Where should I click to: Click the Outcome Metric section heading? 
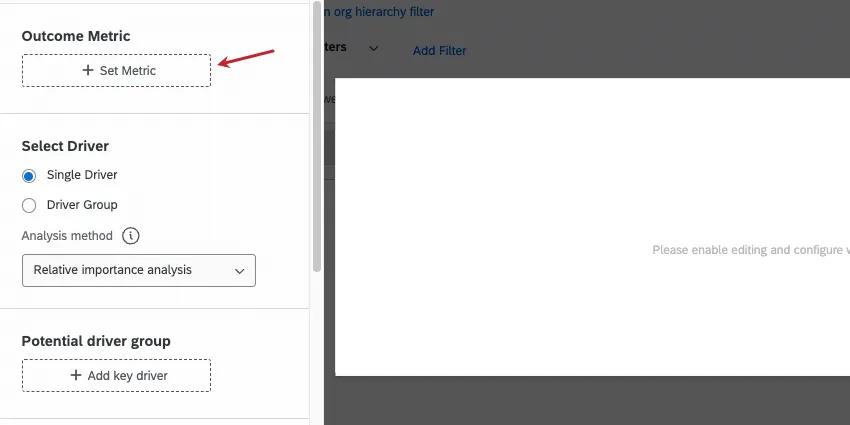pos(76,36)
